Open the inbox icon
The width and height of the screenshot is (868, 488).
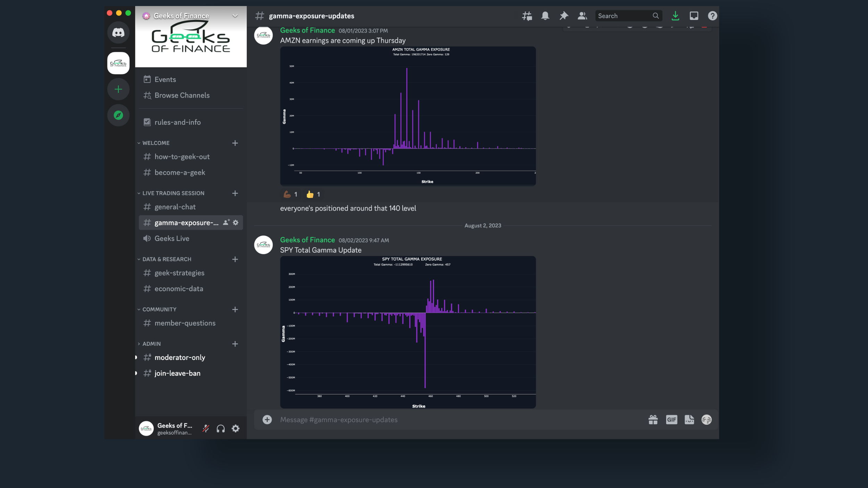(x=694, y=16)
